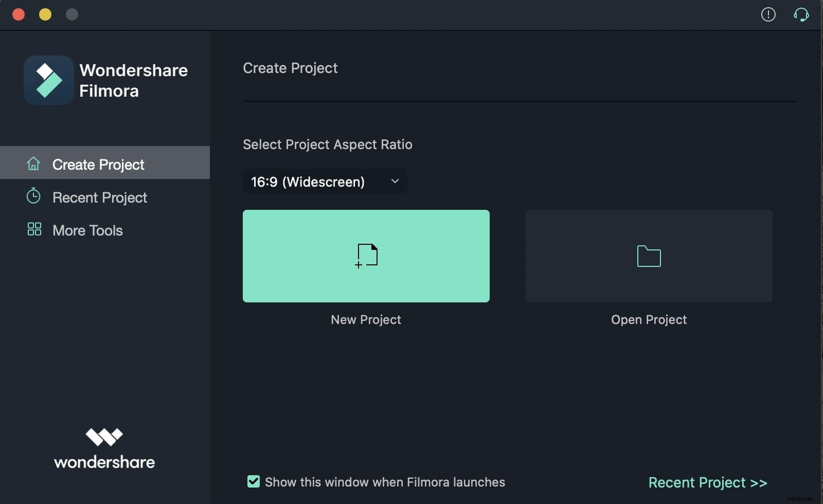The width and height of the screenshot is (823, 504).
Task: Select More Tools in the sidebar
Action: point(87,230)
